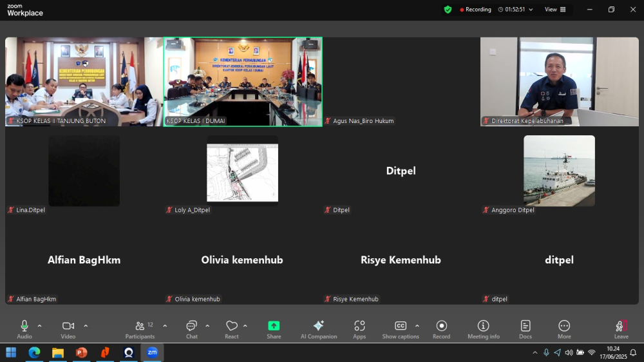Open the Apps panel
Image resolution: width=644 pixels, height=362 pixels.
point(359,330)
